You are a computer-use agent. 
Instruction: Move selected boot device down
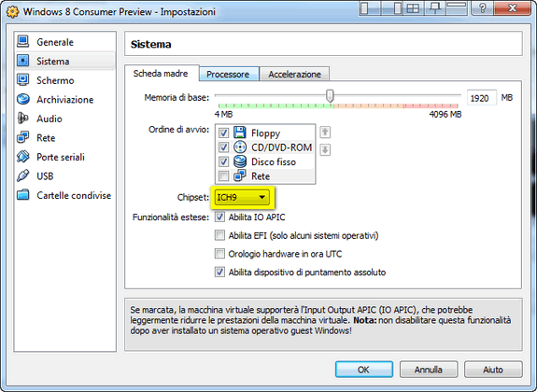point(325,149)
